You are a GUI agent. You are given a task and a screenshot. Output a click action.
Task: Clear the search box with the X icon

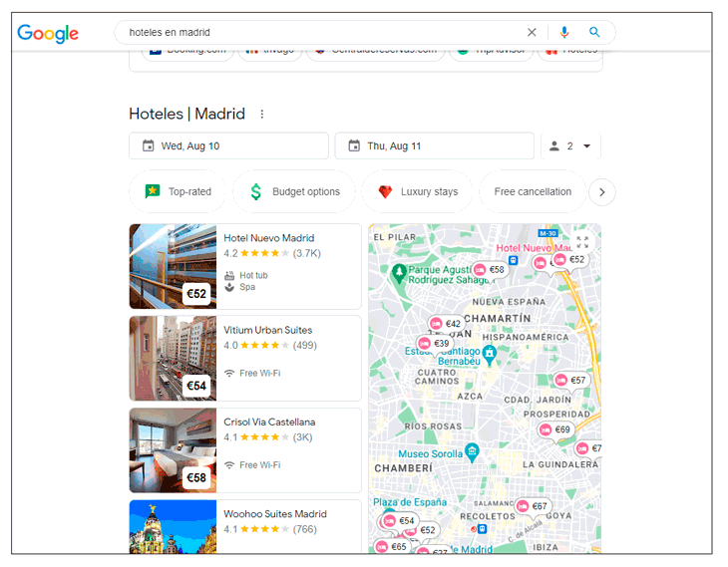tap(532, 33)
